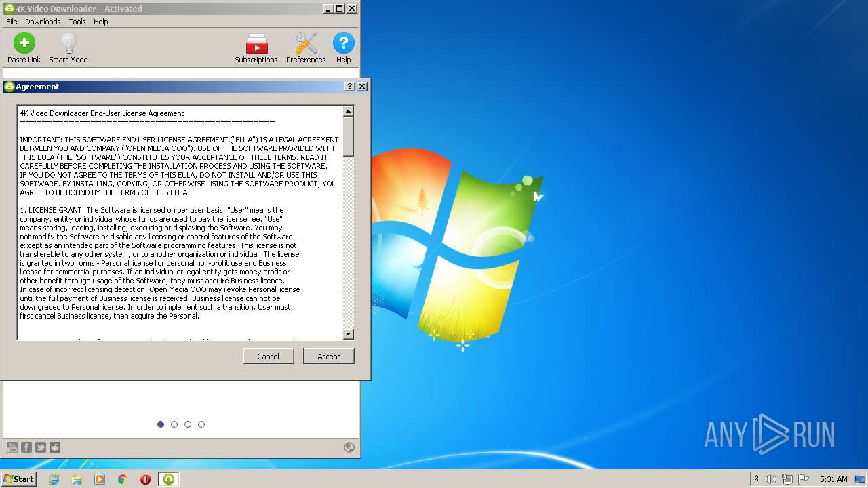
Task: Open the Help menu in menu bar
Action: [100, 22]
